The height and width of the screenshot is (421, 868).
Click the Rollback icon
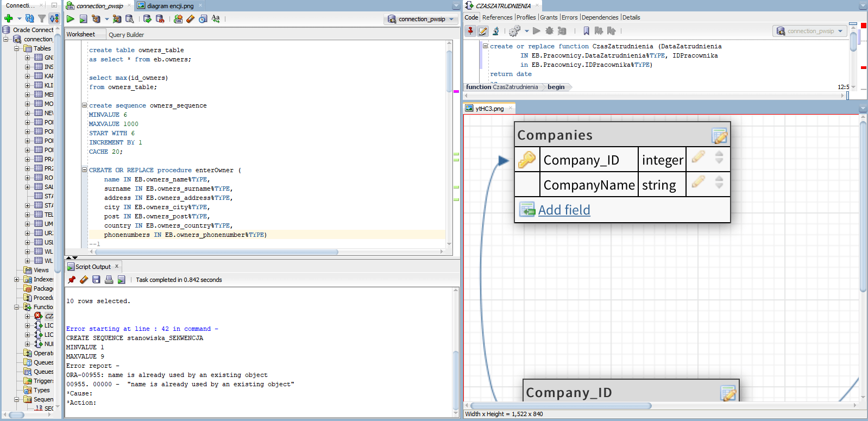click(x=160, y=19)
